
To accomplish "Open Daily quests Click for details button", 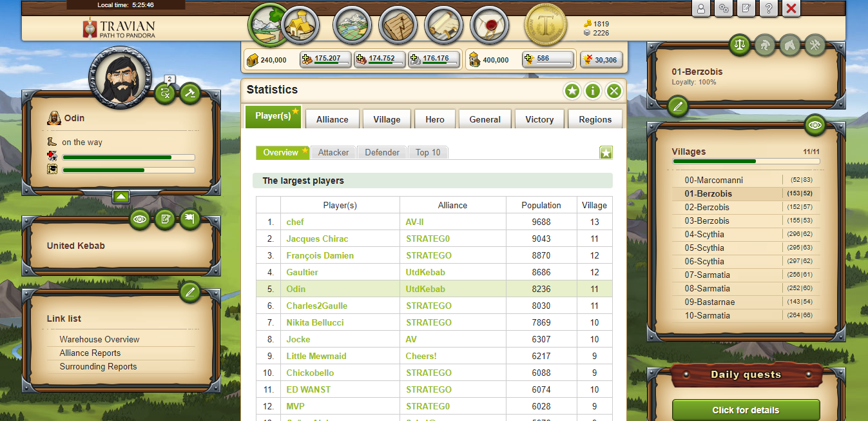I will pos(746,410).
